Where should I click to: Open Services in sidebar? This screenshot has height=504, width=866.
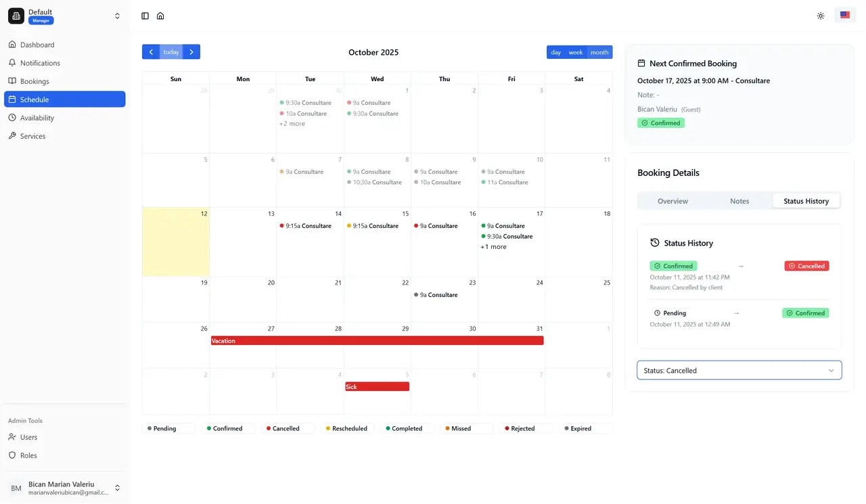tap(32, 136)
